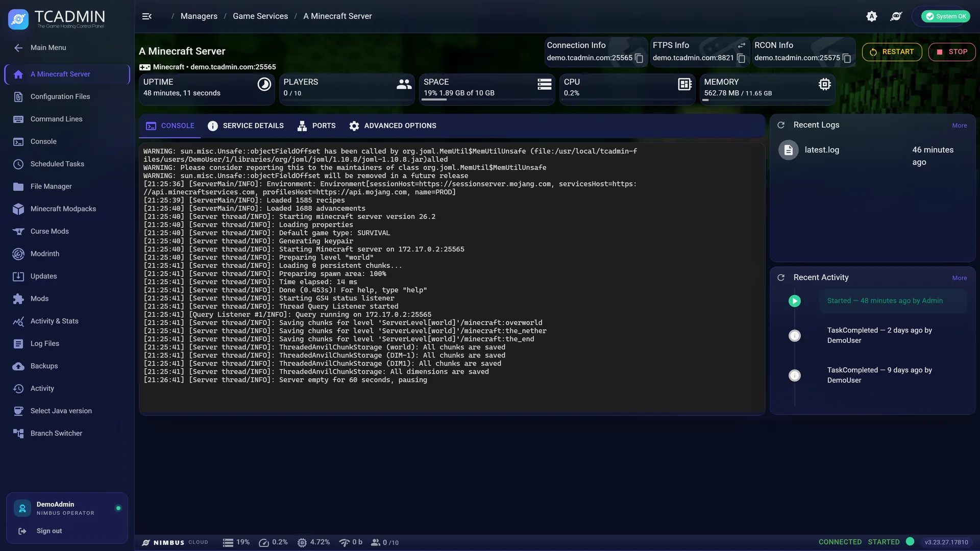Viewport: 980px width, 551px height.
Task: Open Modrinth
Action: (x=67, y=254)
